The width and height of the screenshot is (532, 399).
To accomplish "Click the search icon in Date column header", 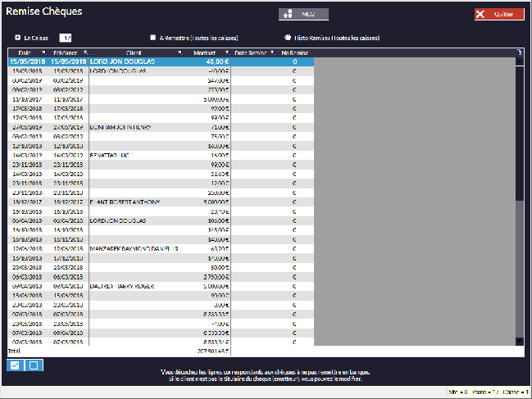I will pyautogui.click(x=43, y=52).
